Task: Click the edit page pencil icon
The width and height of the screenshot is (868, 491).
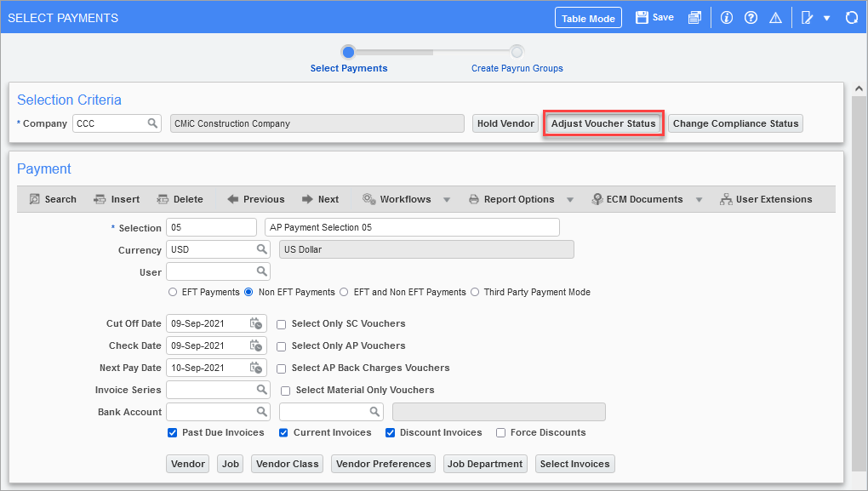Action: tap(807, 18)
